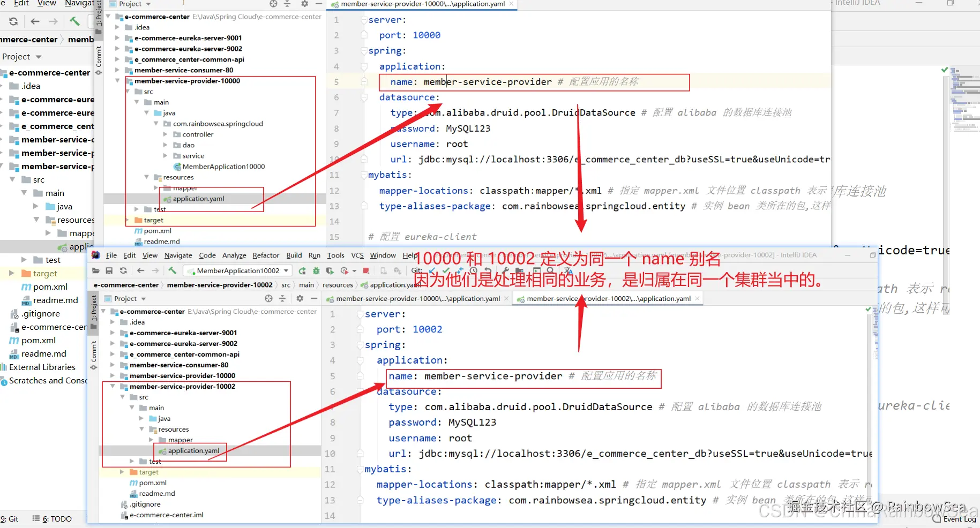
Task: Locate current file in bottom Project panel
Action: [x=268, y=298]
